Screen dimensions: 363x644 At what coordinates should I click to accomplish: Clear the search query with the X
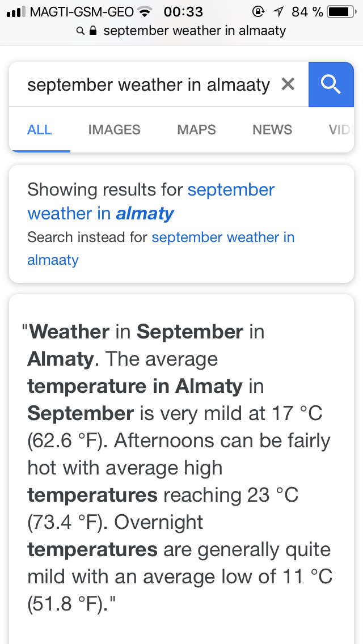(288, 84)
